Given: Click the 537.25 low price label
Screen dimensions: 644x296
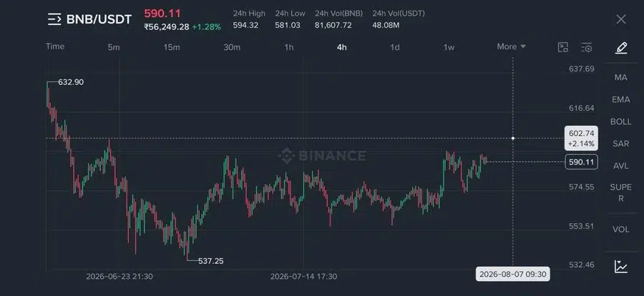Looking at the screenshot, I should pyautogui.click(x=210, y=261).
